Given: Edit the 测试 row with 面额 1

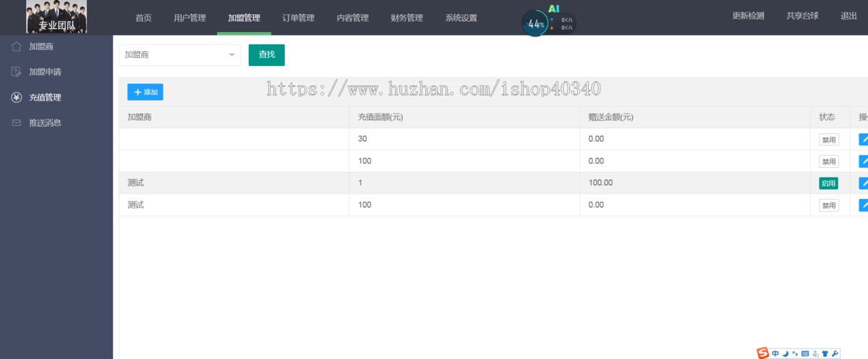Looking at the screenshot, I should [x=863, y=183].
